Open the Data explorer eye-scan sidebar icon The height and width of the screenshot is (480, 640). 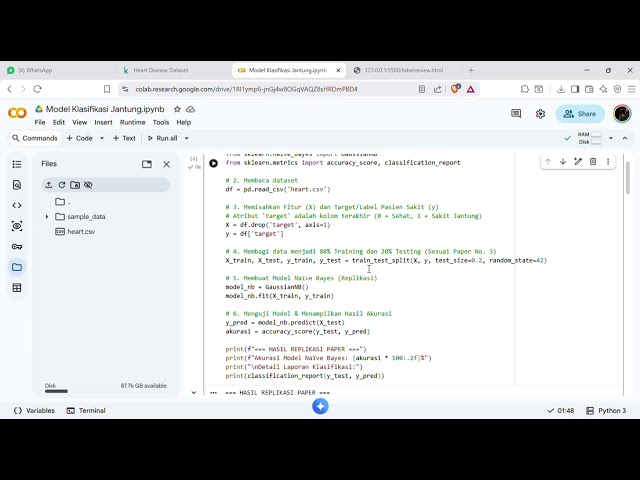(x=17, y=226)
